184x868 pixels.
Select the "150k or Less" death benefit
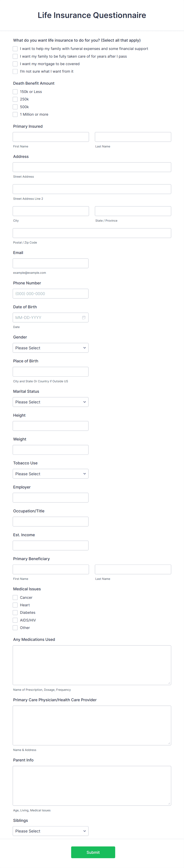point(15,92)
